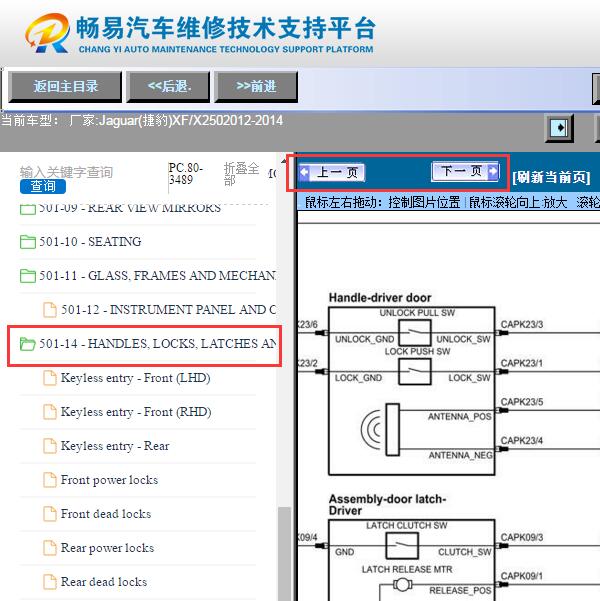Click the panel toggle arrow icon
The image size is (600, 601).
click(x=560, y=128)
